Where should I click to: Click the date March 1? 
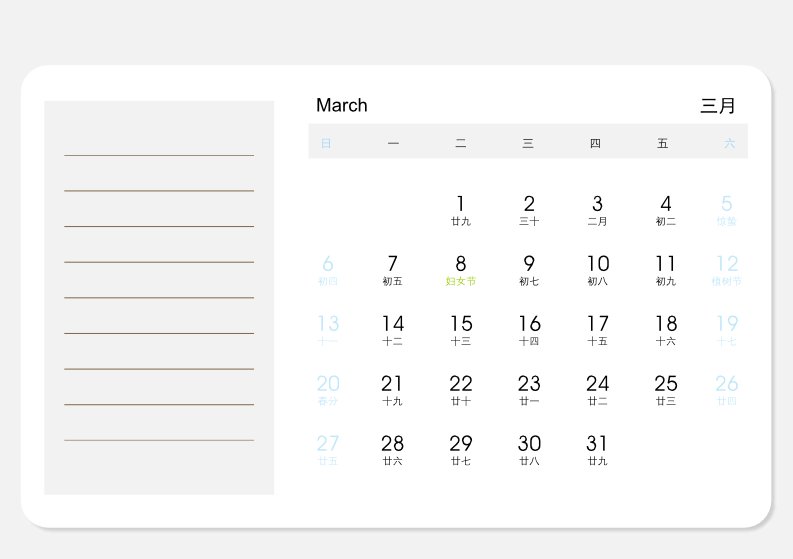point(460,210)
